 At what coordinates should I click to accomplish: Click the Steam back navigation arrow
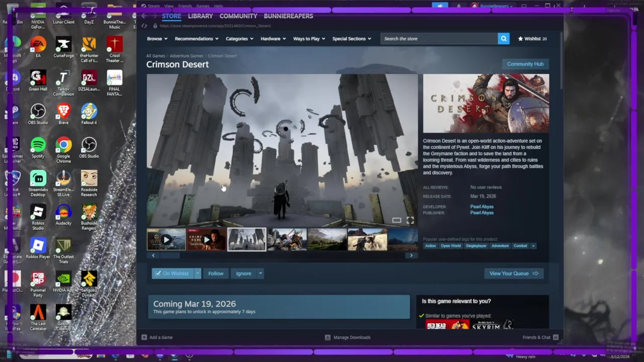click(144, 16)
